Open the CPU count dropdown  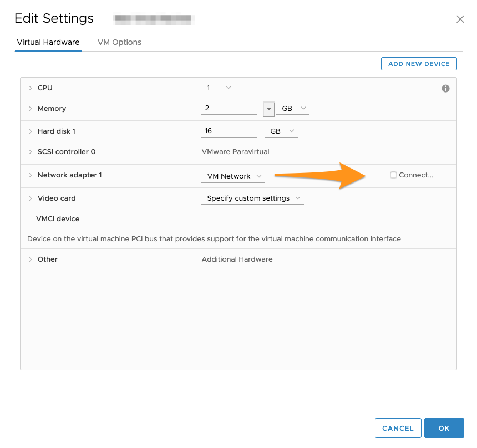(227, 87)
